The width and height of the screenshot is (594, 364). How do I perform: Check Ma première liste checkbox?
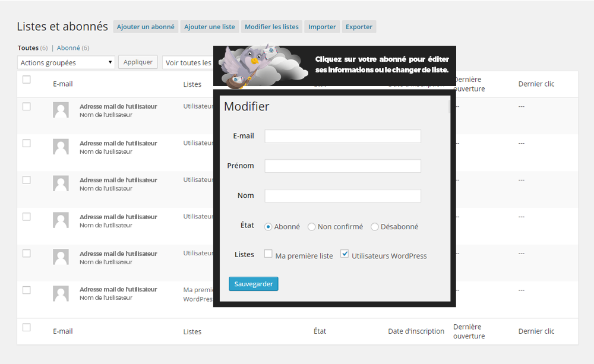pos(268,254)
